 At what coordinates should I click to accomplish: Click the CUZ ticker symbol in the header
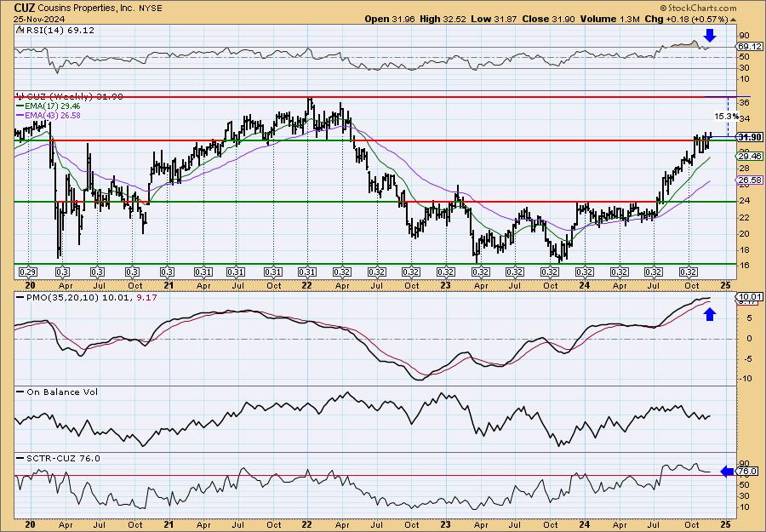25,8
